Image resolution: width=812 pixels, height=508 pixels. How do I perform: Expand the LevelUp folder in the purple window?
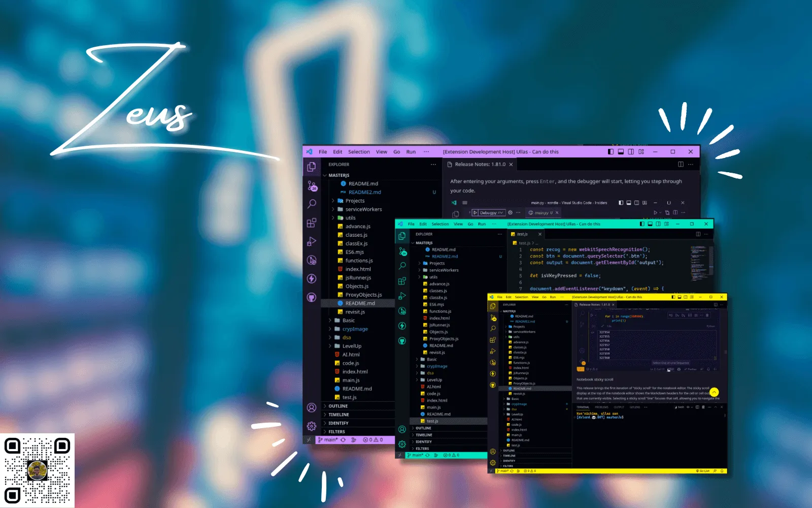point(352,346)
